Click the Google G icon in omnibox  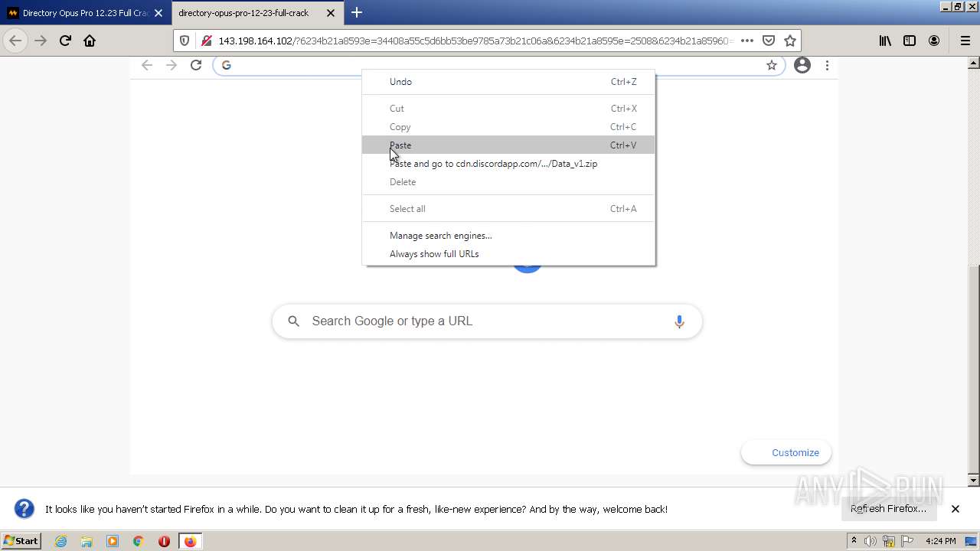coord(226,65)
